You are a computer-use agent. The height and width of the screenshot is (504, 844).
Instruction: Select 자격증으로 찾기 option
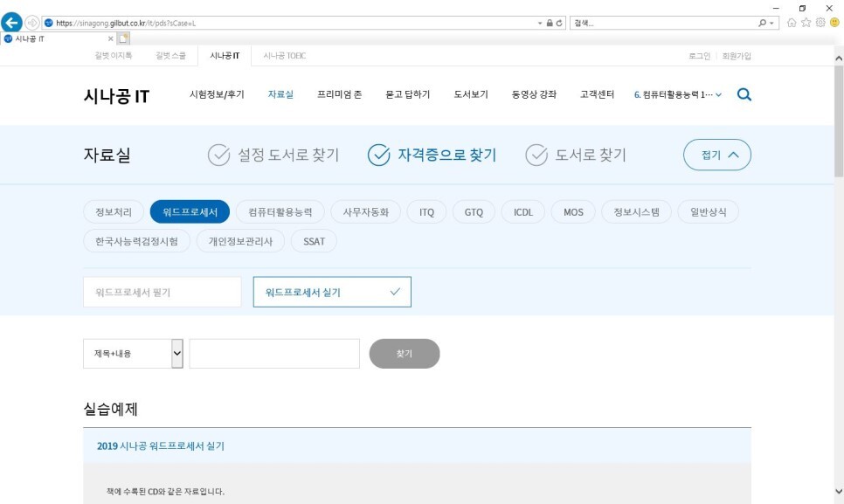click(432, 155)
